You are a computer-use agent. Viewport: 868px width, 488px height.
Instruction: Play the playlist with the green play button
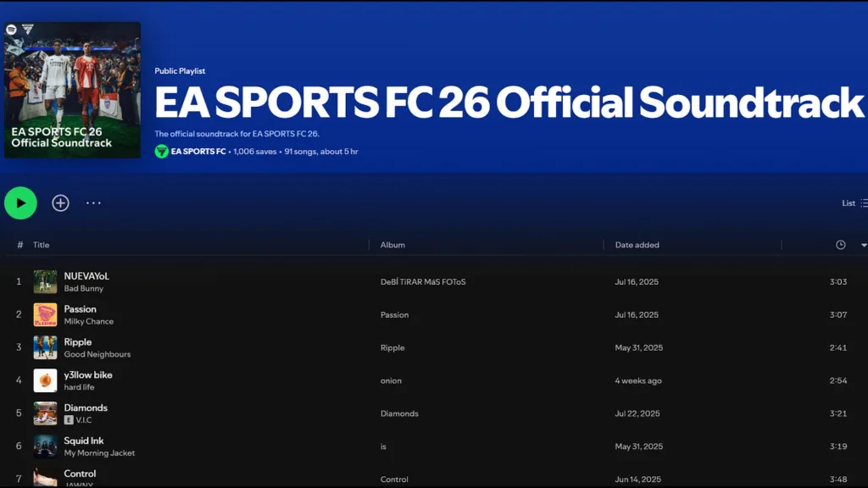20,203
